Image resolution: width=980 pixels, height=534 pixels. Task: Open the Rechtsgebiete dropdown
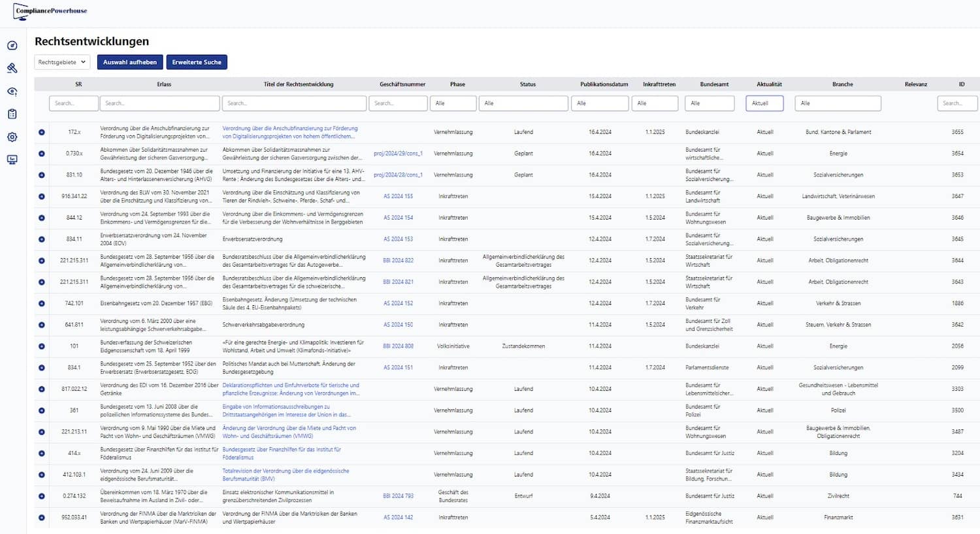point(62,62)
